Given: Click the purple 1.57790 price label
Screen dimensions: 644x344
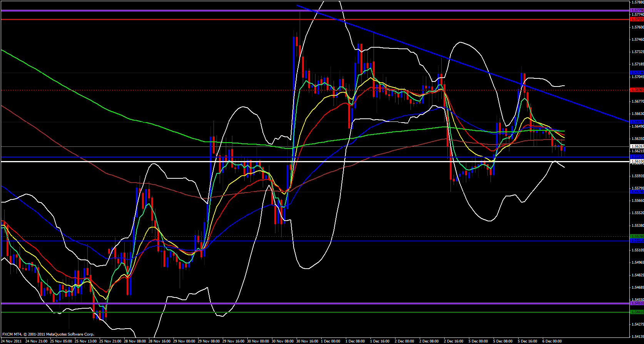Looking at the screenshot, I should click(637, 10).
